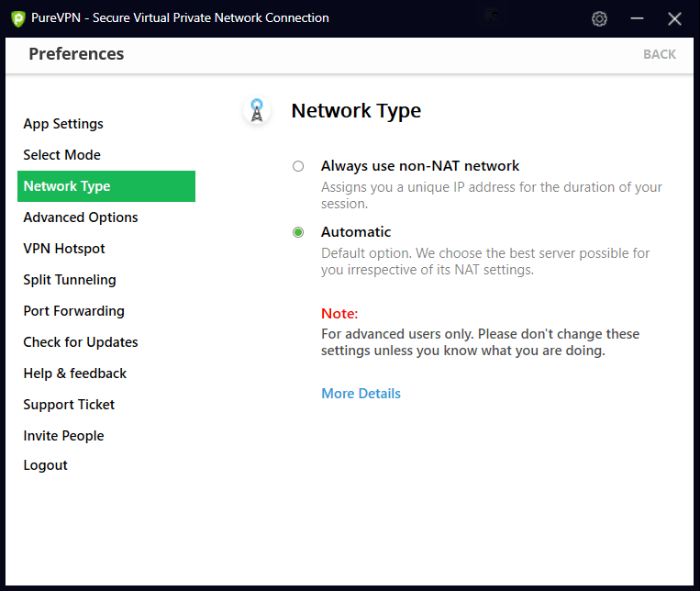Select Check for Updates

pos(81,342)
